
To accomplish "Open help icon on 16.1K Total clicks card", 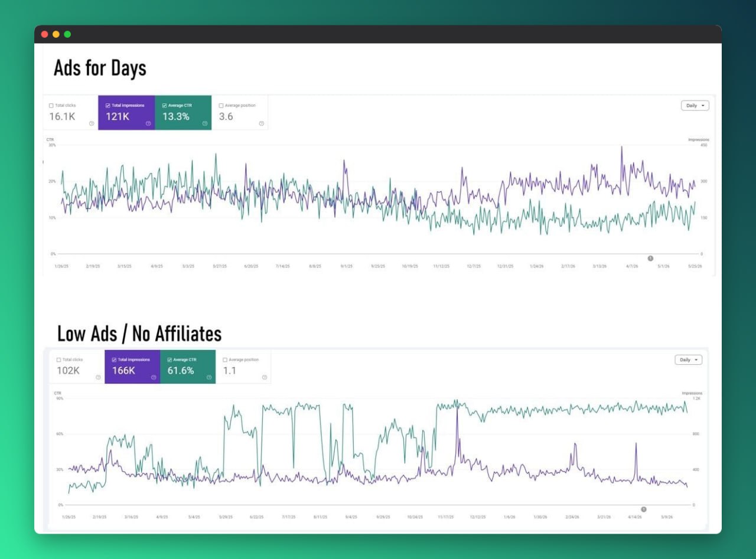I will [92, 123].
